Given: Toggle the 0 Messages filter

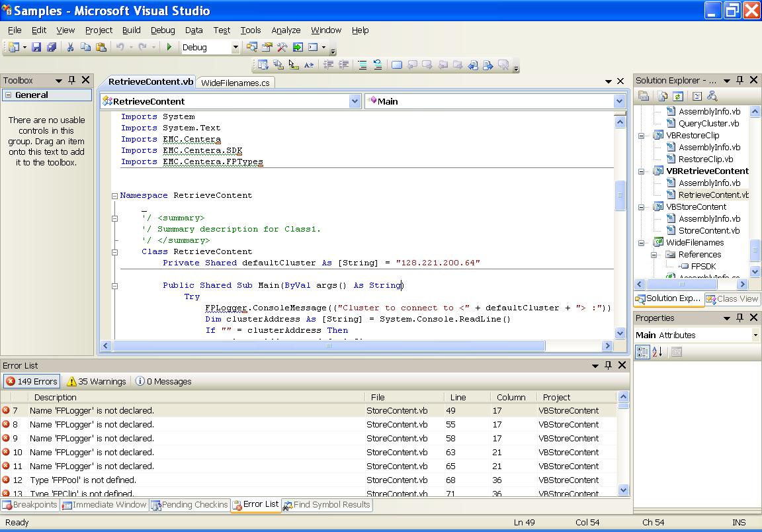Looking at the screenshot, I should tap(163, 381).
